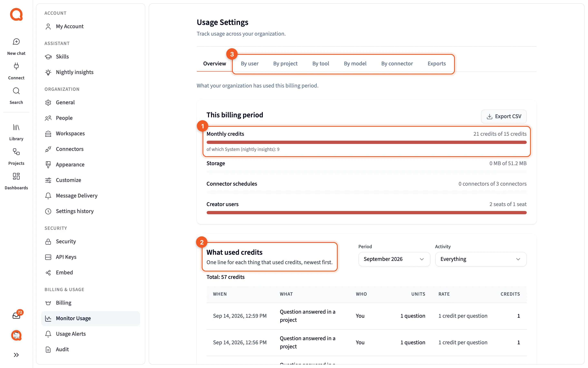Screen dimensions: 588x368
Task: Open the Period dropdown September 2026
Action: pos(394,259)
